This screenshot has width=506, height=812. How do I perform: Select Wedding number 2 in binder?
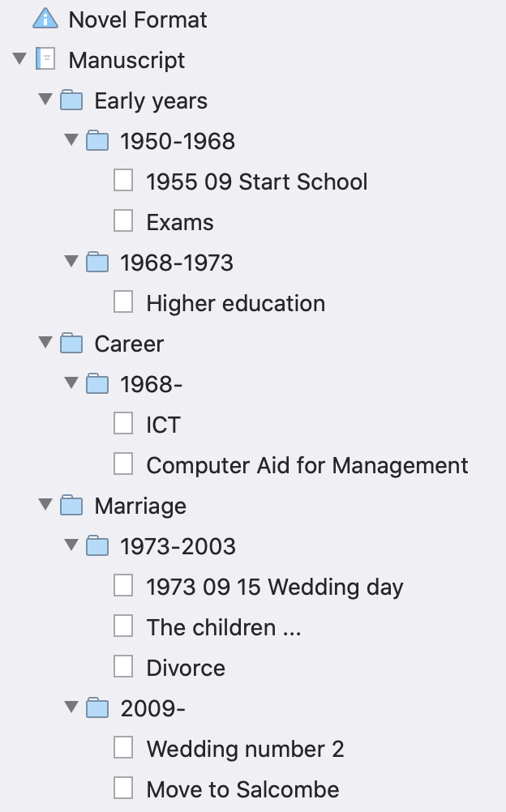[245, 749]
